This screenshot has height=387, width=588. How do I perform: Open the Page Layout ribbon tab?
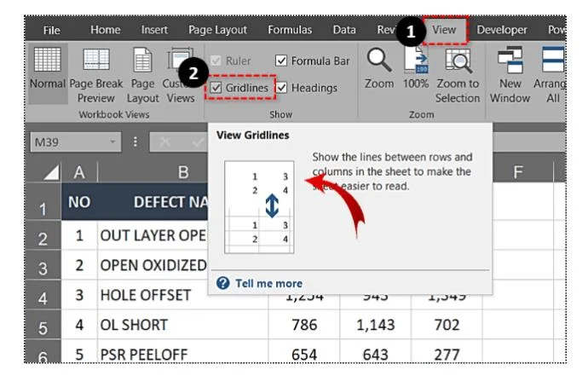click(217, 30)
